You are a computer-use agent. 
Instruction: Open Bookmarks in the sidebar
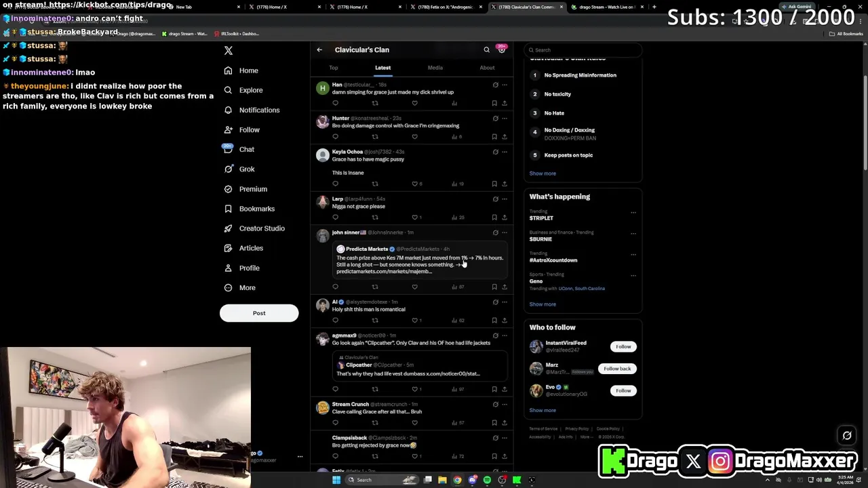(249, 209)
